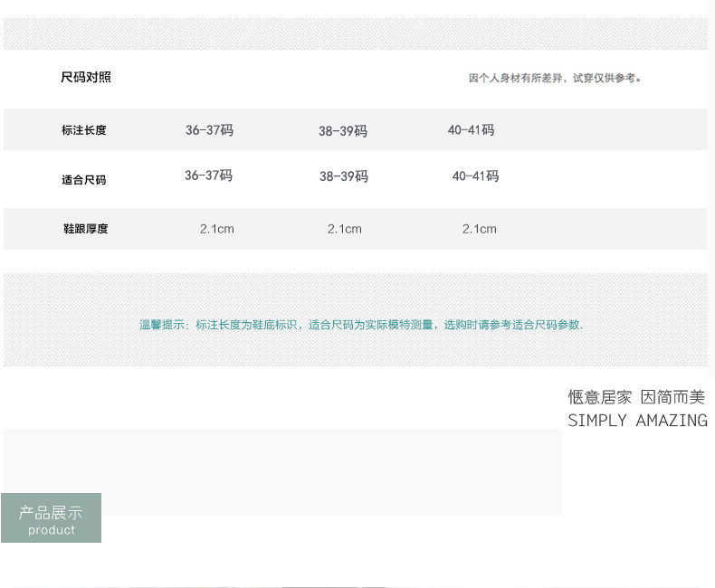Click 36-37码 in the 适合尺码 row
This screenshot has width=715, height=588.
[x=208, y=175]
